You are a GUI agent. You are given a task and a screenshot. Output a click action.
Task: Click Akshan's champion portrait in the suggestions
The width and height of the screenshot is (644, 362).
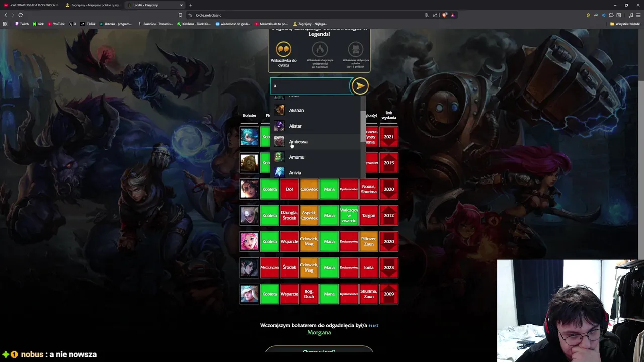click(279, 110)
